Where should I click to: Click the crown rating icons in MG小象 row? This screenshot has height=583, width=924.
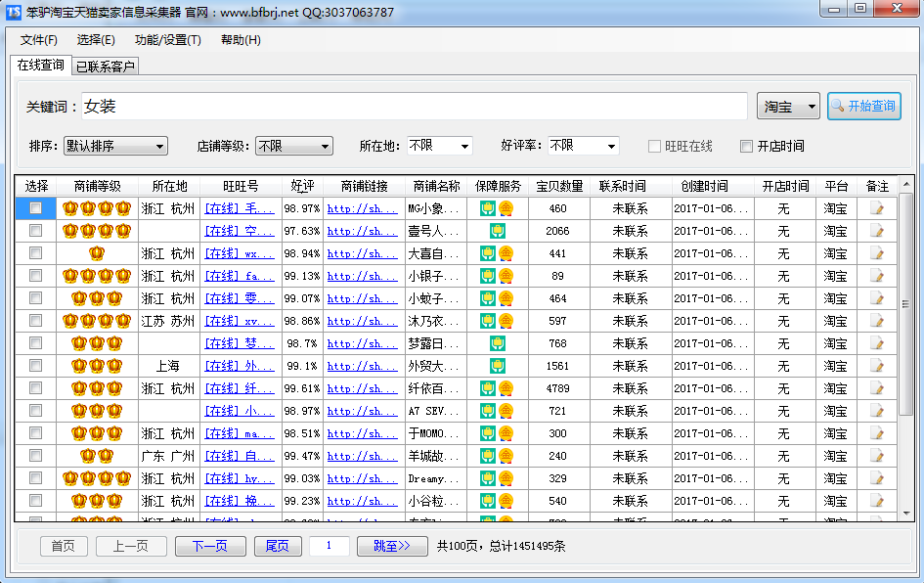[97, 208]
